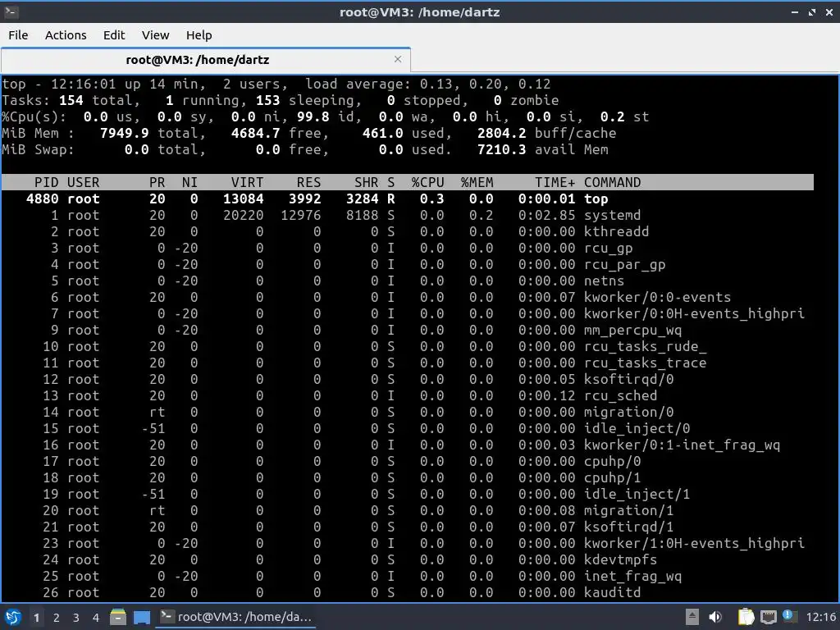Click the 12:16 taskbar clock

[x=820, y=618]
